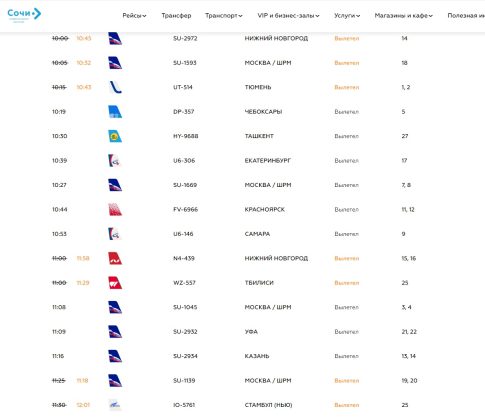Click the Ural Airlines icon for U6-306
Viewport: 485px width, 420px height.
point(114,160)
